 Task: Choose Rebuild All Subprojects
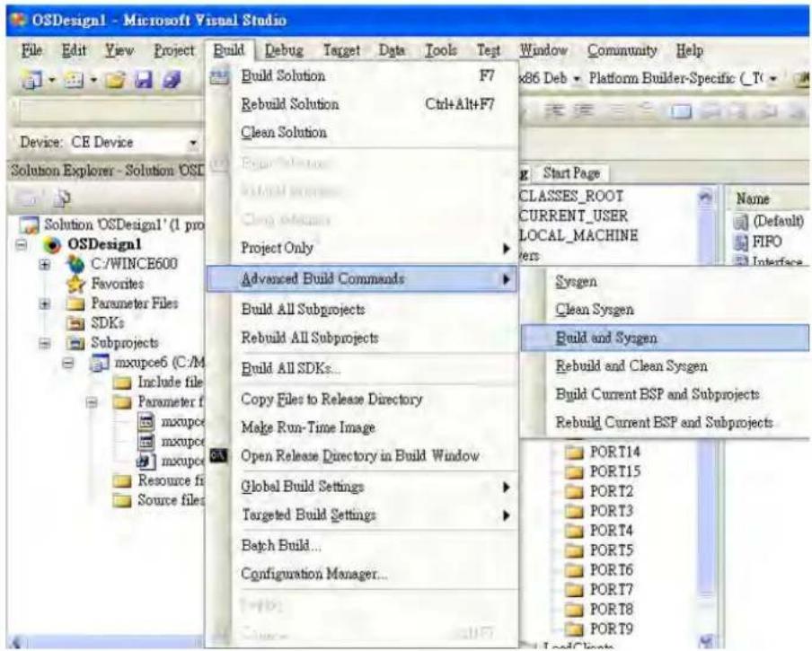click(x=363, y=338)
